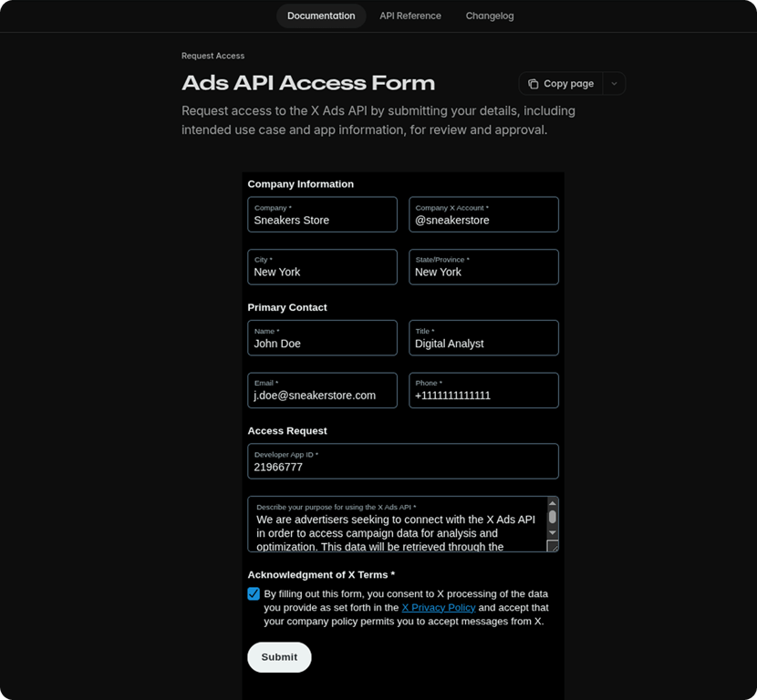Click the Request Access breadcrumb
The width and height of the screenshot is (757, 700).
(x=213, y=56)
